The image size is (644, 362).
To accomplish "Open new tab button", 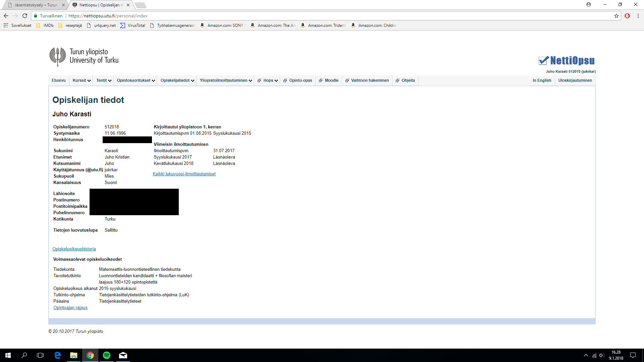I will 141,5.
